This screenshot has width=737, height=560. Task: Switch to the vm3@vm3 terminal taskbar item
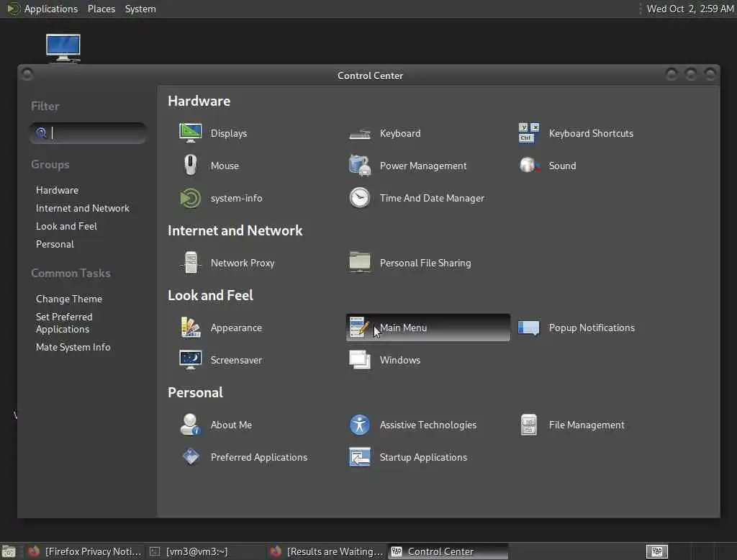tap(189, 551)
